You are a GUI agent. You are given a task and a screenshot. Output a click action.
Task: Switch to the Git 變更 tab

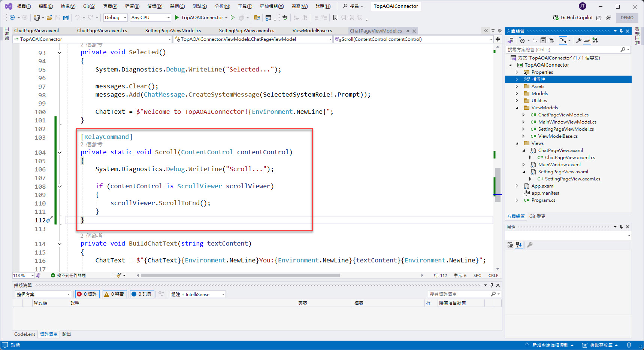point(537,216)
